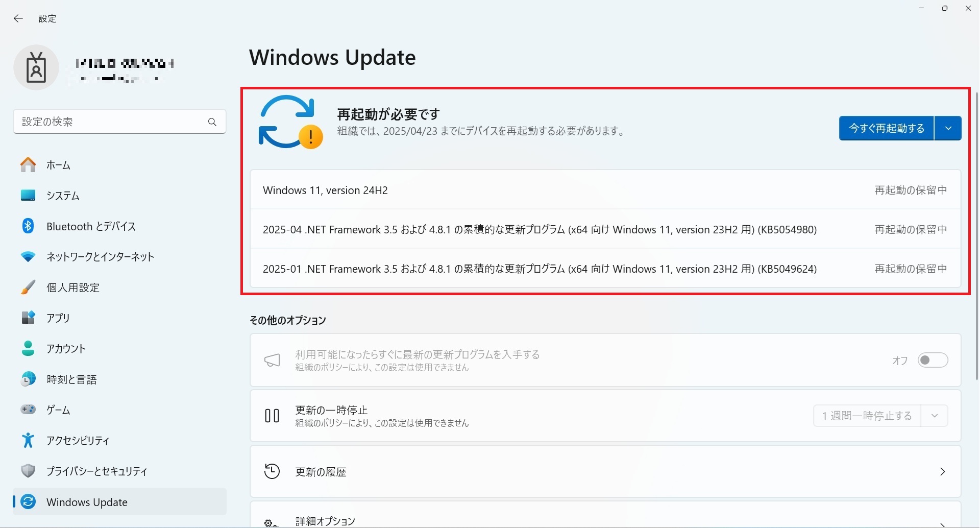Open ネットワークとインターネット settings

[119, 257]
